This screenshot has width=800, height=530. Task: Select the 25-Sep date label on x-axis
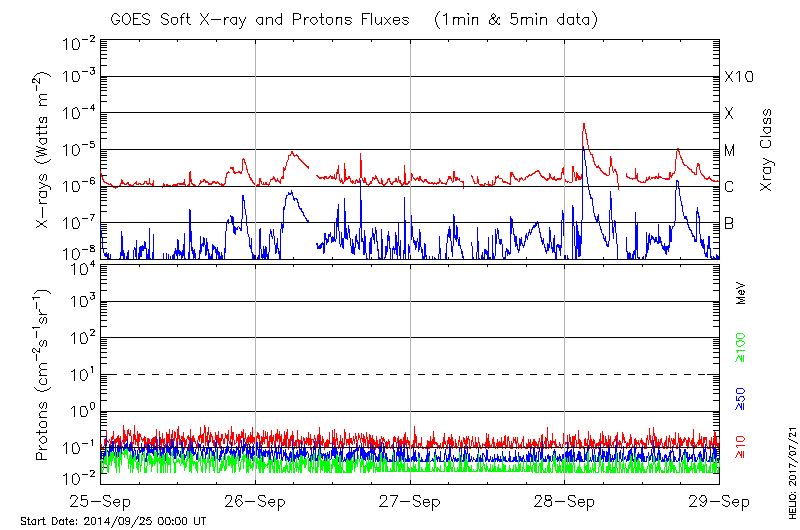click(101, 500)
